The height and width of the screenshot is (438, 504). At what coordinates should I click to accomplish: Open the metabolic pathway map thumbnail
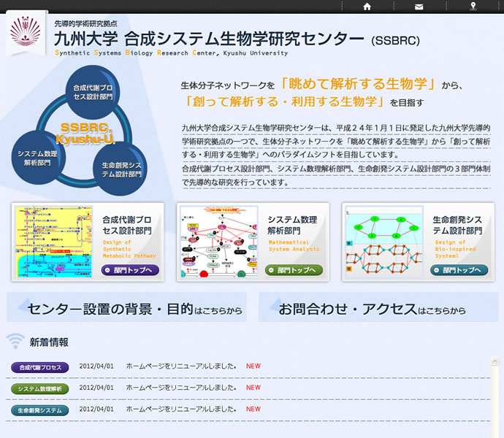53,242
